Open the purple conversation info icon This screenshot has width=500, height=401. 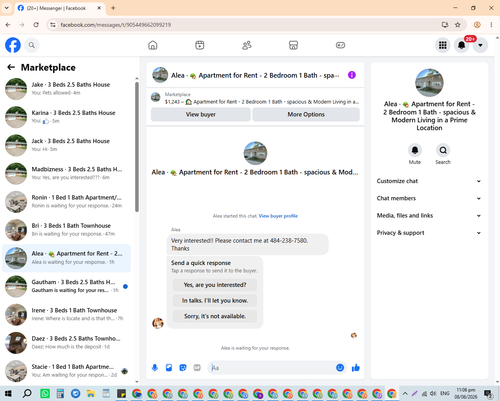[352, 75]
